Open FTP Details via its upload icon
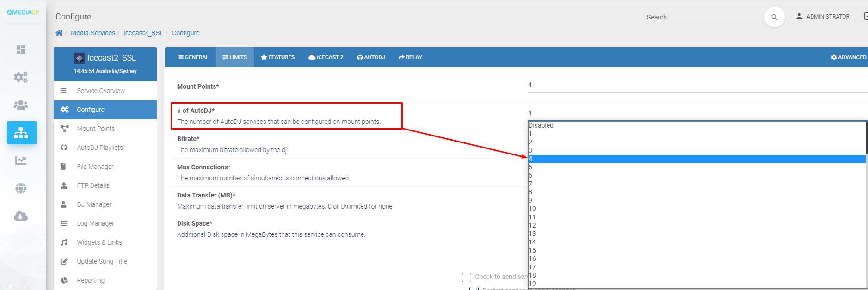868x290 pixels. tap(64, 185)
